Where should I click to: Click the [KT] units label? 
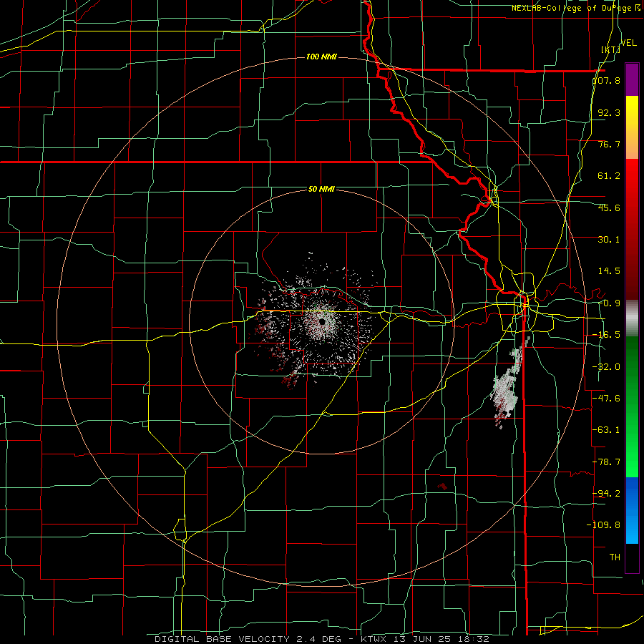tap(610, 49)
